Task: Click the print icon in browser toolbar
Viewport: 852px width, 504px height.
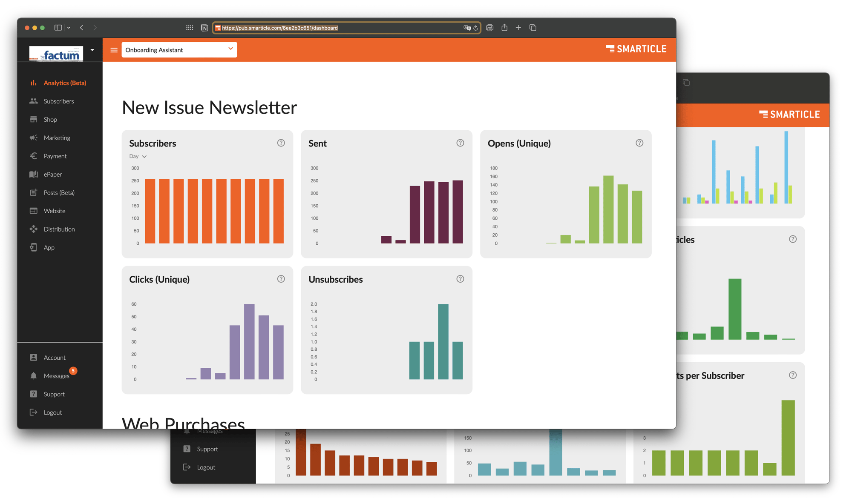Action: (490, 28)
